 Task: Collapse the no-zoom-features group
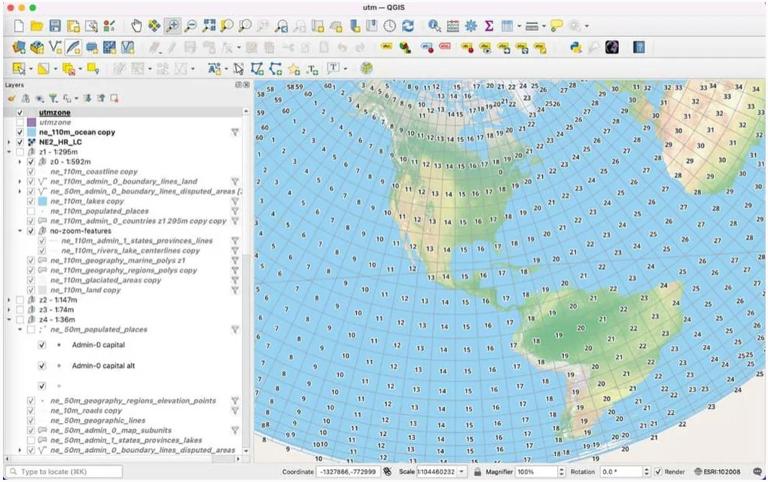20,231
